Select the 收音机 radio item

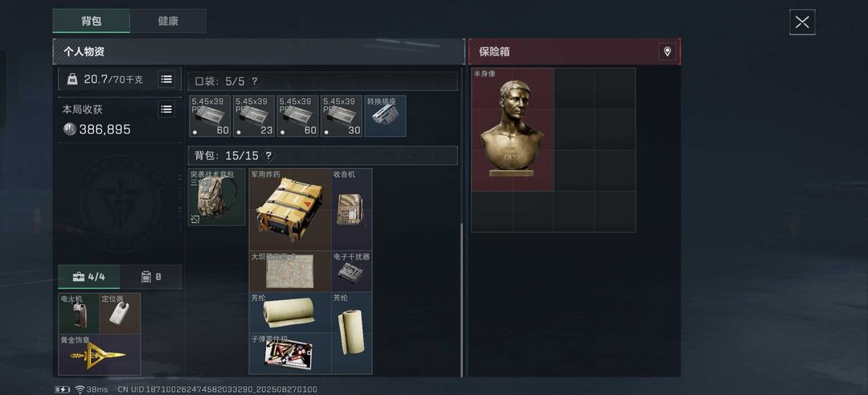[x=352, y=209]
